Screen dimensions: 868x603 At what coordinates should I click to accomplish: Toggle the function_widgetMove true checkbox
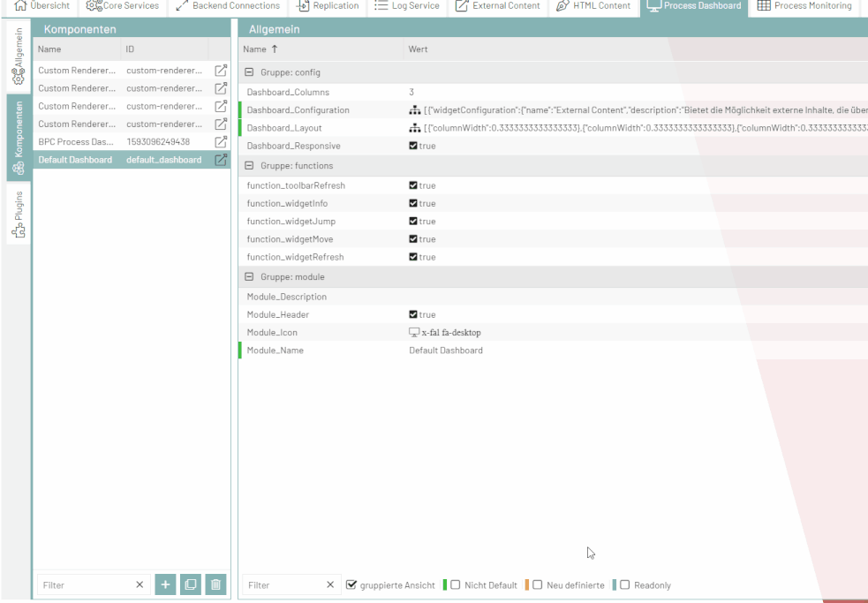pos(413,239)
